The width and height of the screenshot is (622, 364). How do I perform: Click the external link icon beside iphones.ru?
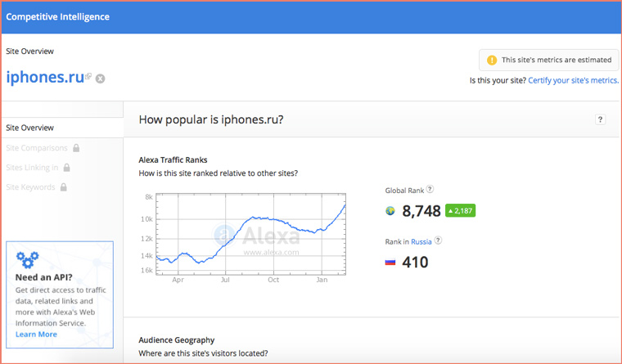89,76
